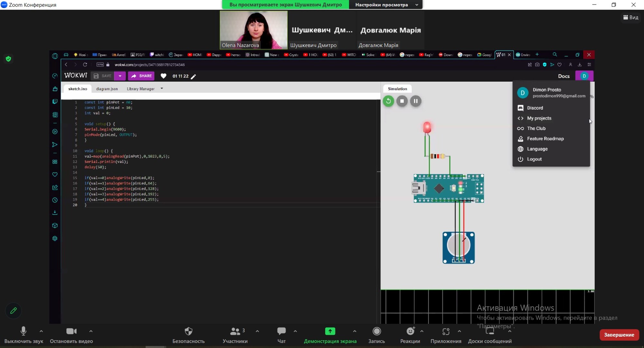Image resolution: width=644 pixels, height=348 pixels.
Task: Expand the View settings dropdown
Action: 386,5
